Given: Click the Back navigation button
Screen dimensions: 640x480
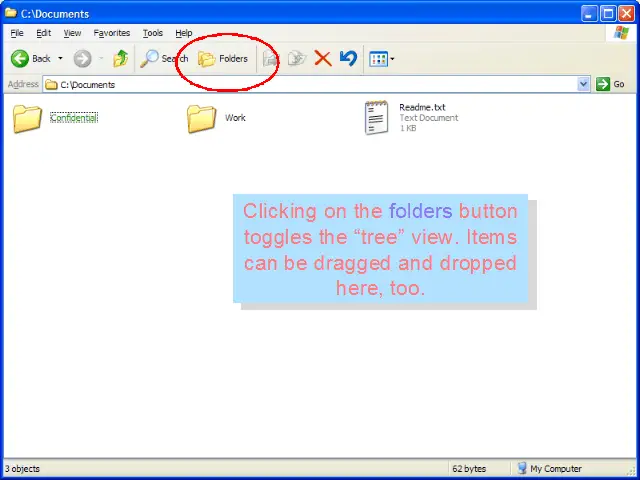Looking at the screenshot, I should pos(30,59).
